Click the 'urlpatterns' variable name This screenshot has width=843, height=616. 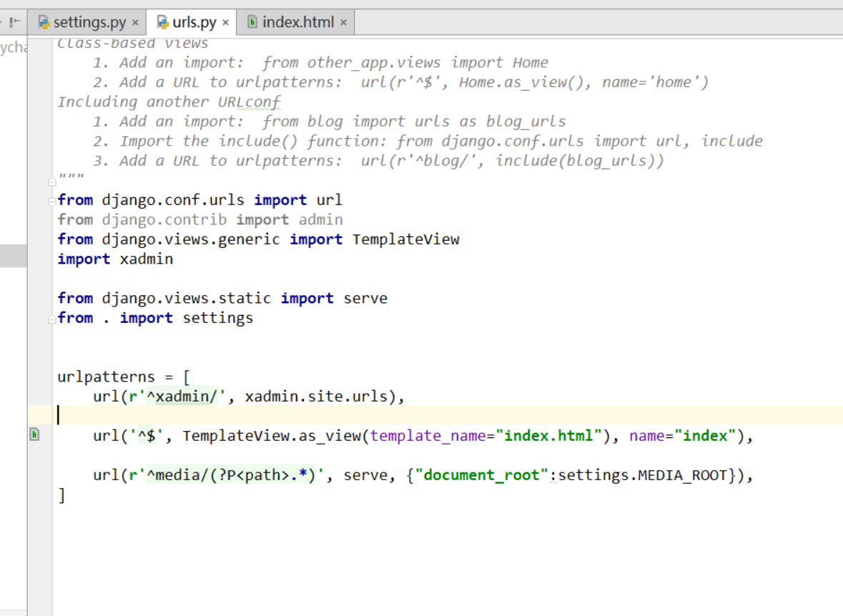click(106, 377)
